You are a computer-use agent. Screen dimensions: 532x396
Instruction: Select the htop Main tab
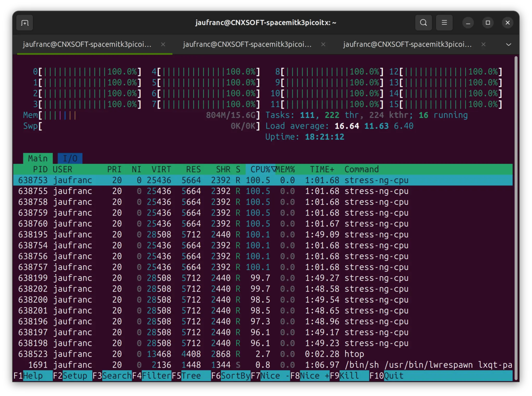tap(38, 158)
